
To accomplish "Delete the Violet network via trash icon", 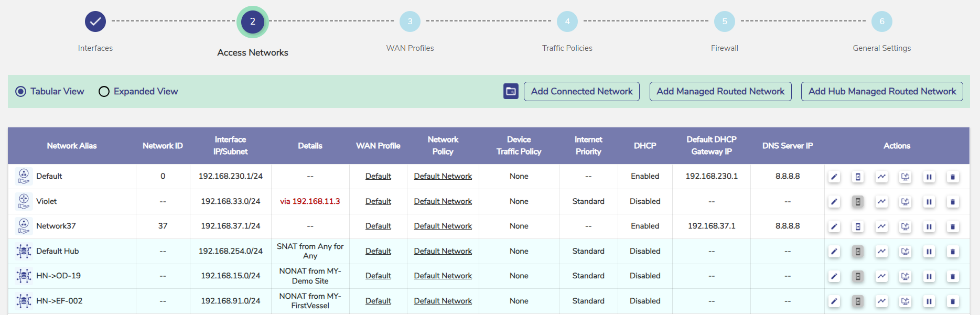I will 953,202.
